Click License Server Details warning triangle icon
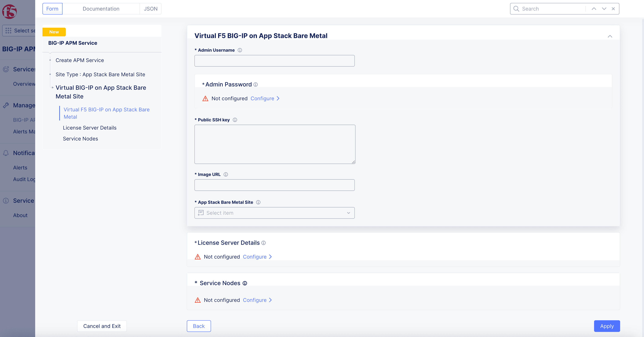 pyautogui.click(x=198, y=257)
